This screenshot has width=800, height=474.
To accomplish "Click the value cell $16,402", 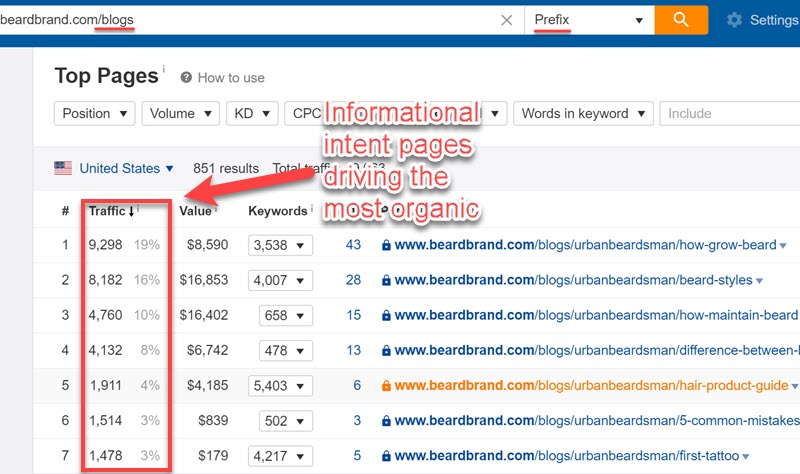I will (x=204, y=315).
